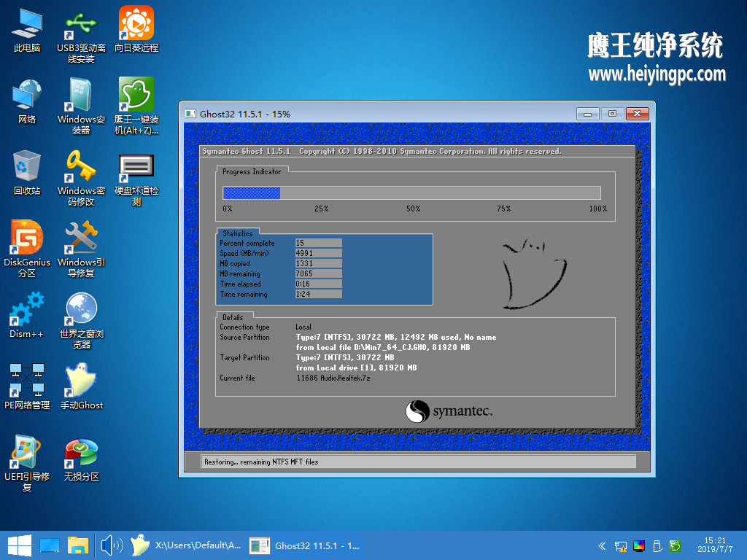The width and height of the screenshot is (747, 560).
Task: Open Windows引导修复 repair tool
Action: [81, 249]
